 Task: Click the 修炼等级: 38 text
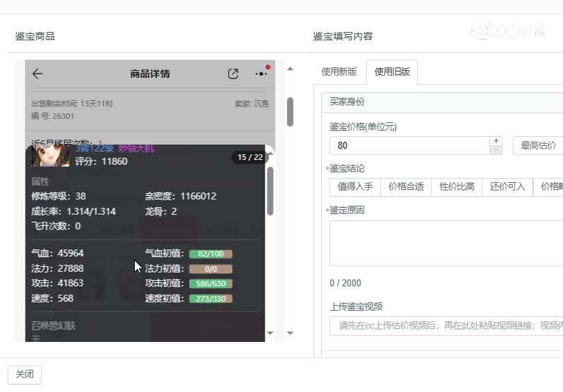click(x=58, y=197)
